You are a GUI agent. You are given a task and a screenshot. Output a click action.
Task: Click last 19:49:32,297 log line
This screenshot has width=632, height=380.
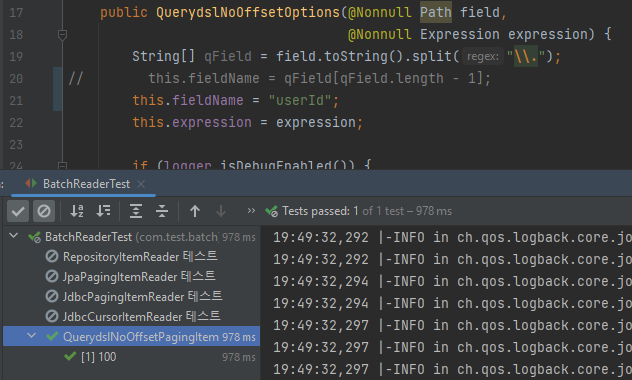pyautogui.click(x=452, y=369)
